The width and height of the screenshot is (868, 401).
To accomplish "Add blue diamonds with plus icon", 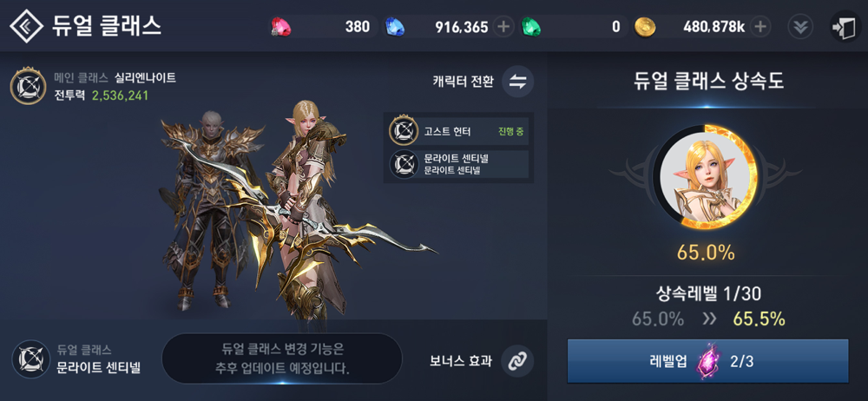I will 503,27.
